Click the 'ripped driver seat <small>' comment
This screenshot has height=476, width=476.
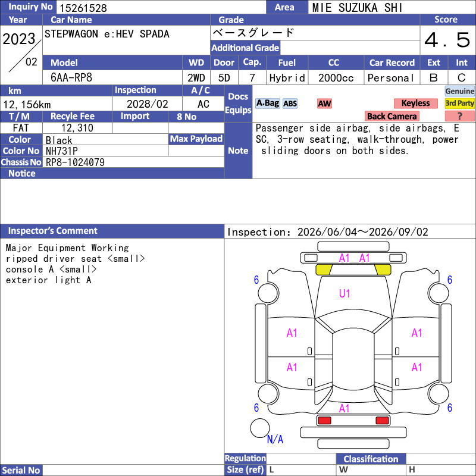(x=76, y=259)
